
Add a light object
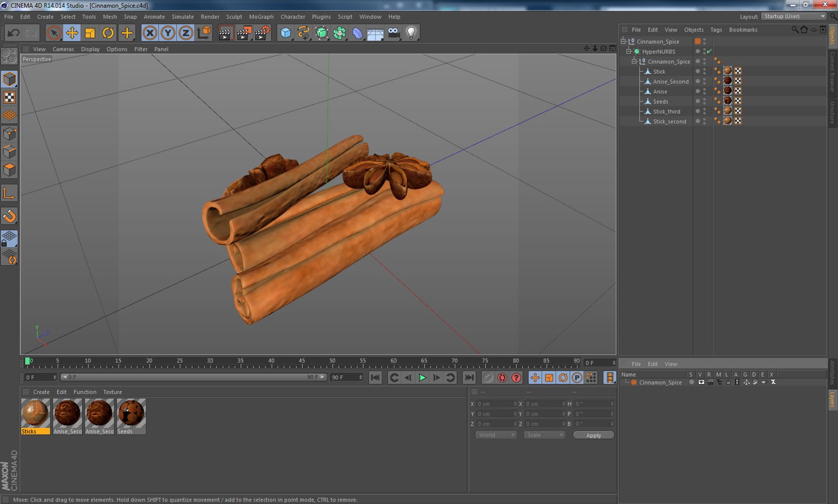tap(412, 33)
